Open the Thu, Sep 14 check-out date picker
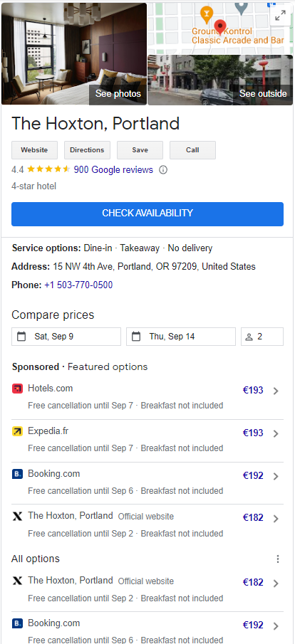Viewport: 295px width, 644px height. (181, 337)
